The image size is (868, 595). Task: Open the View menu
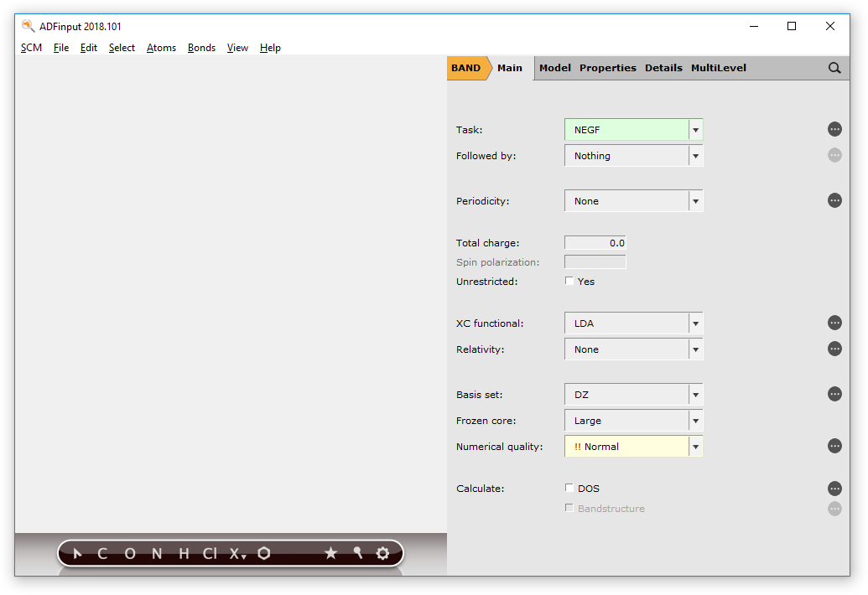(x=237, y=48)
